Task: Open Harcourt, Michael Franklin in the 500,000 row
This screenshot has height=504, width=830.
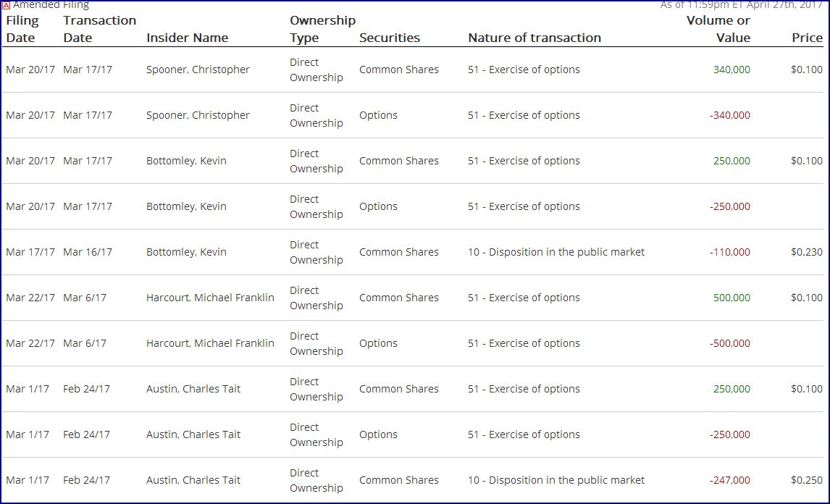Action: 210,298
